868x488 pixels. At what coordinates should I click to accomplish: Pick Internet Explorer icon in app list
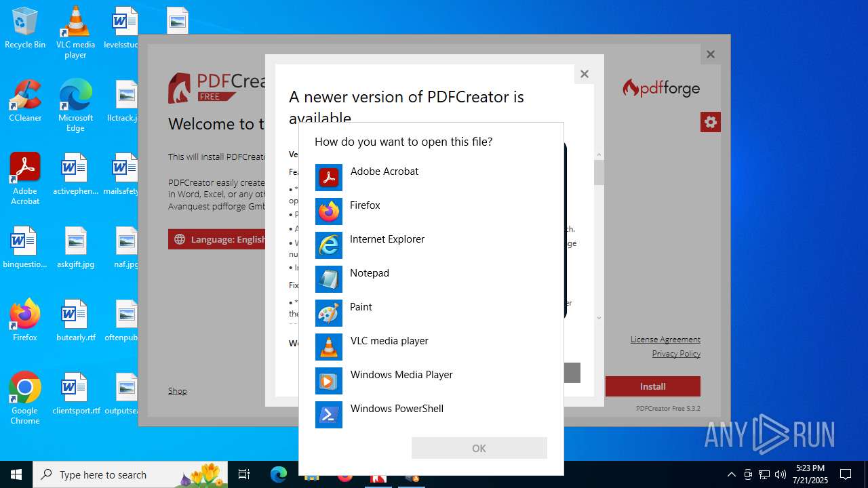coord(329,245)
